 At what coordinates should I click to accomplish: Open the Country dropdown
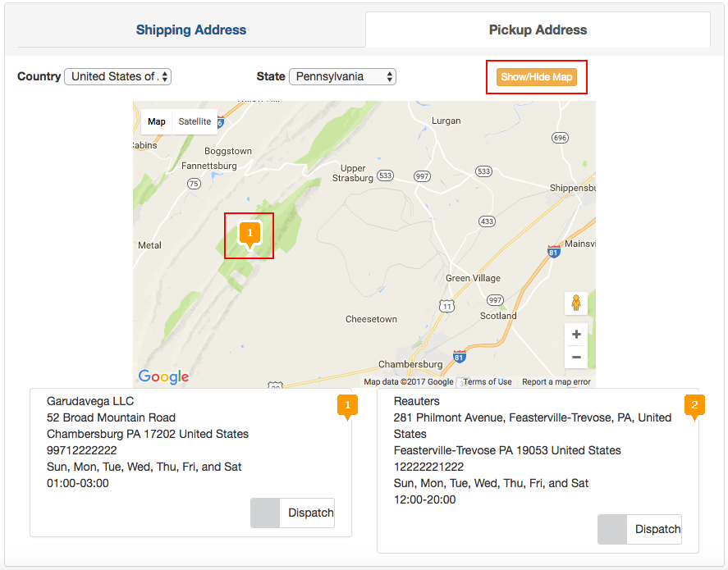tap(118, 76)
